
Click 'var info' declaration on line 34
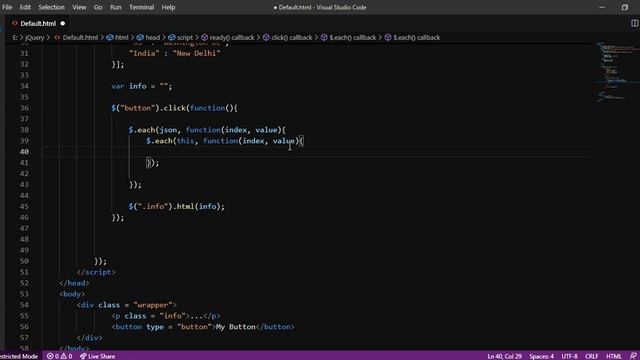[129, 86]
